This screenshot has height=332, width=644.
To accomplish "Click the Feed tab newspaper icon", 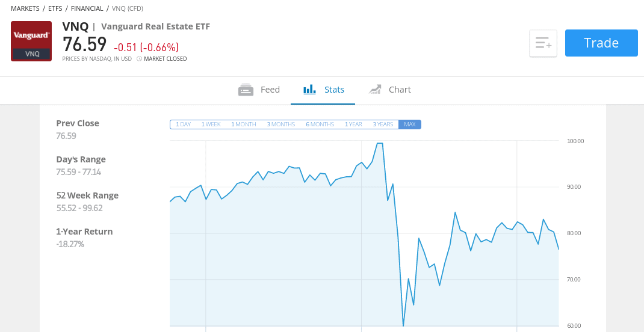I will click(x=246, y=90).
